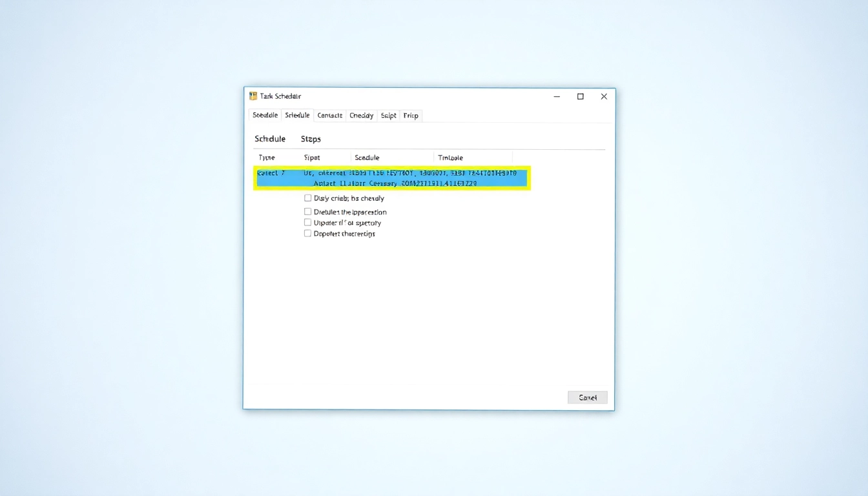Switch to the leftmost 'Soeddle' tab
Image resolution: width=868 pixels, height=496 pixels.
[265, 116]
